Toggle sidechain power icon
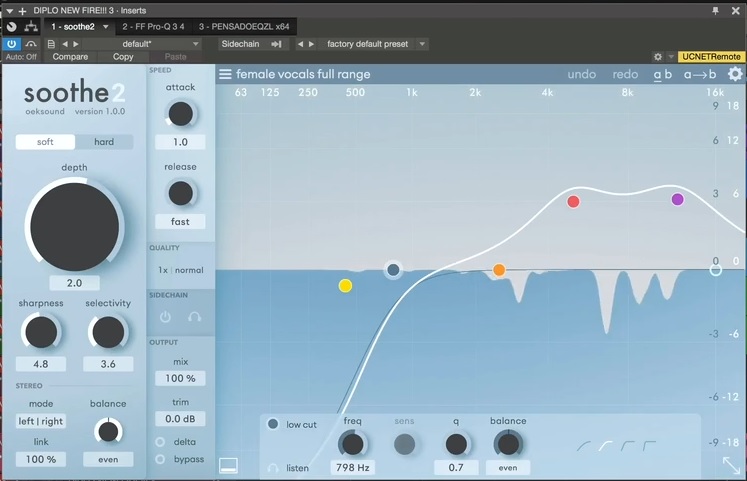Viewport: 747px width, 481px height. pyautogui.click(x=165, y=317)
